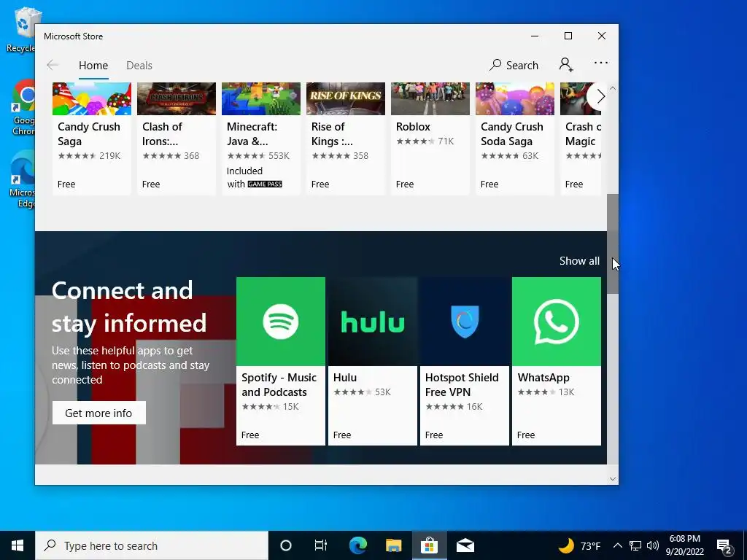Click the WhatsApp title text

click(543, 378)
